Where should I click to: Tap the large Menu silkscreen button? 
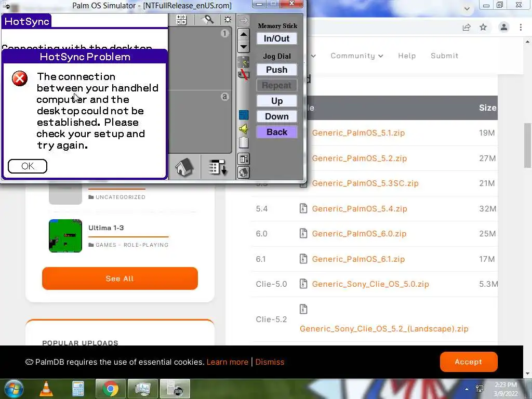click(x=217, y=167)
